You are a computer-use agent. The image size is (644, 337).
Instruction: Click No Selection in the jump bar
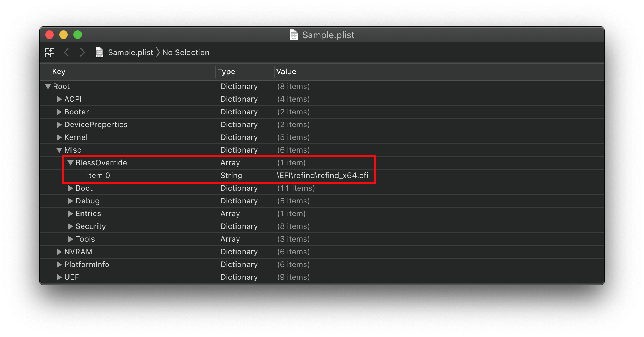point(186,53)
